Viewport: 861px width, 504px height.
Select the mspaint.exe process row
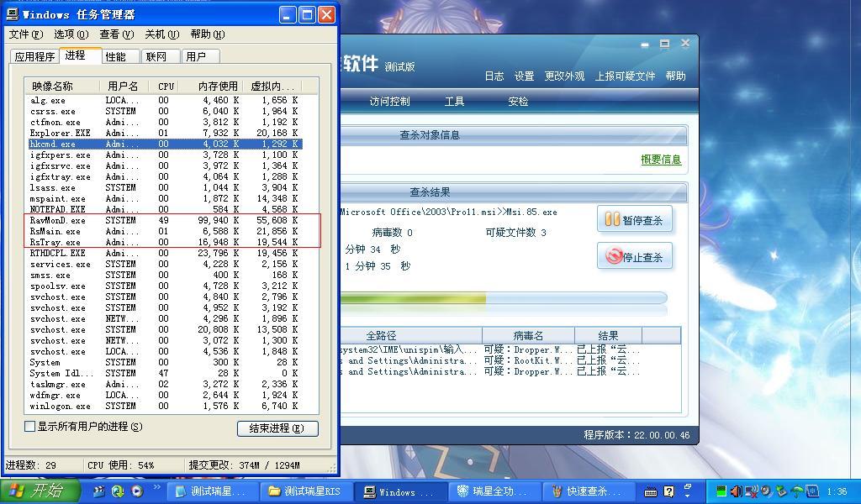164,198
